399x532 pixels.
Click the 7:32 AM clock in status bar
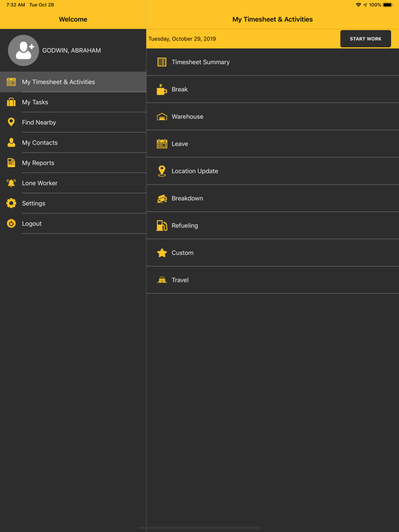point(15,5)
